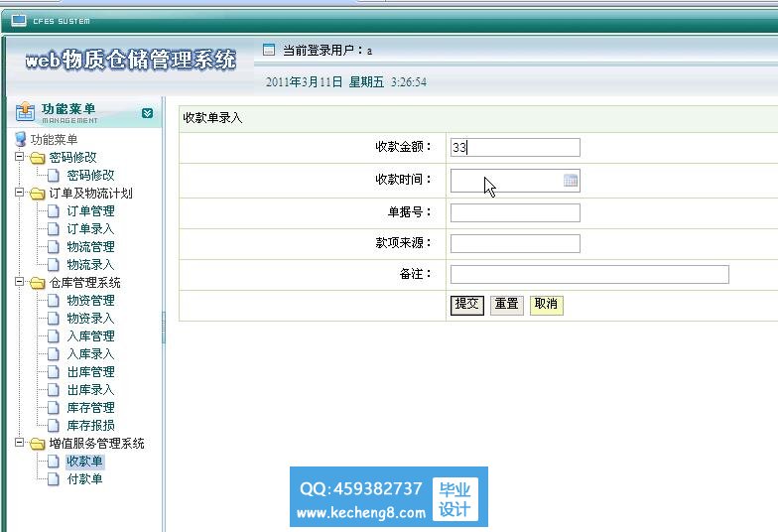Image resolution: width=778 pixels, height=532 pixels.
Task: Click the 功能菜单 header upload icon
Action: [25, 111]
